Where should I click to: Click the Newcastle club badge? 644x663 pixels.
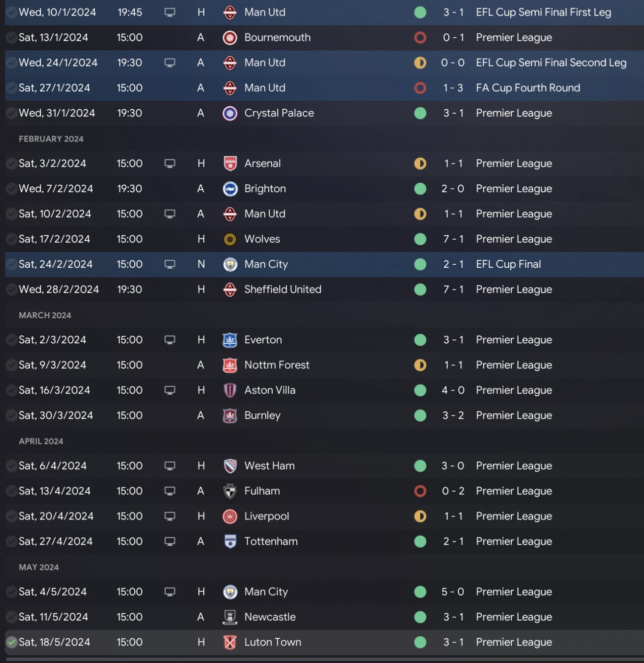point(230,617)
